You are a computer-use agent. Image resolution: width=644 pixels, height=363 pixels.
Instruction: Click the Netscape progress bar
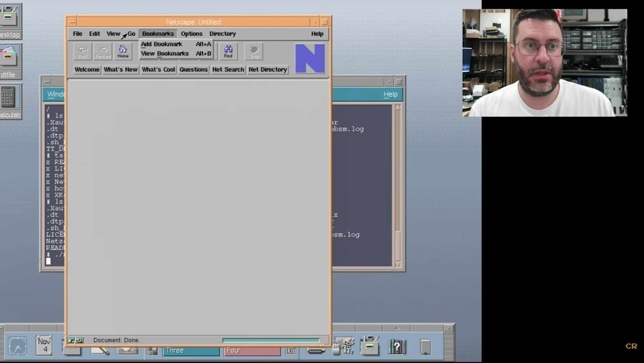point(271,340)
